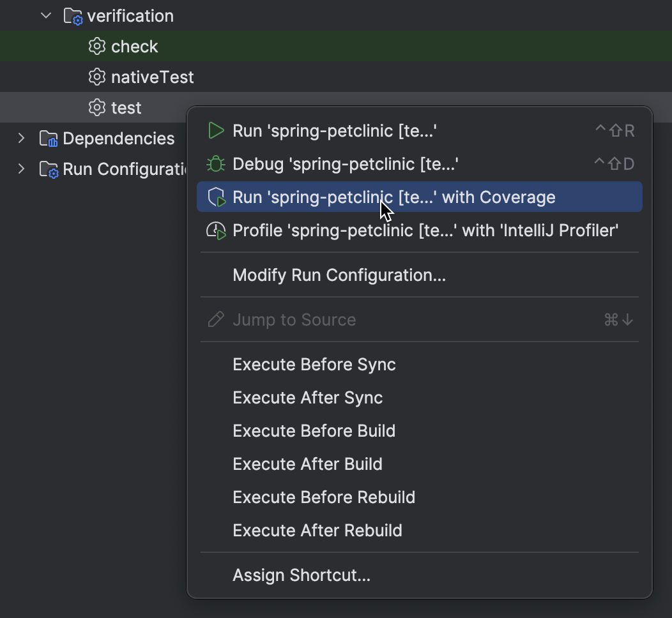The image size is (672, 618).
Task: Click the pencil icon beside Jump to Source
Action: [216, 319]
